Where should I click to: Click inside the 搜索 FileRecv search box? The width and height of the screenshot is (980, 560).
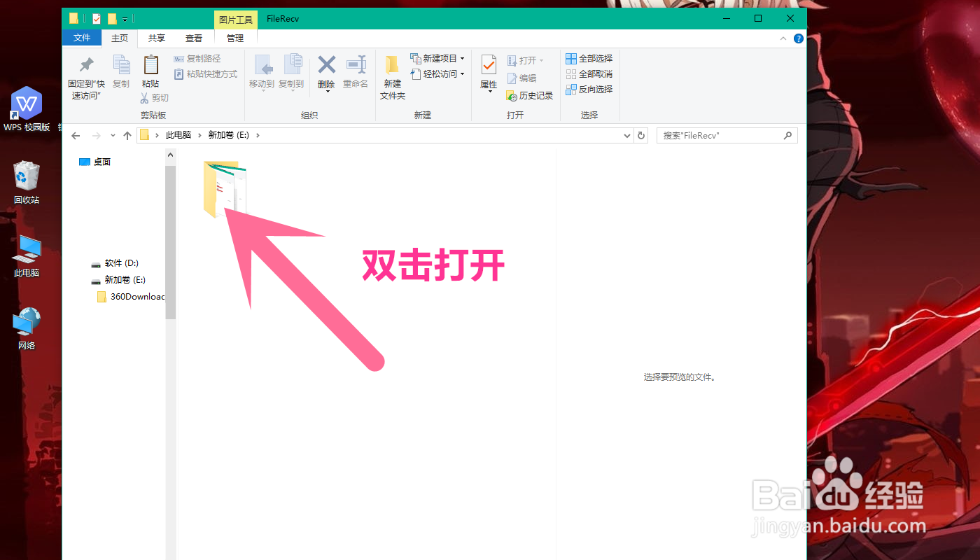pos(721,135)
